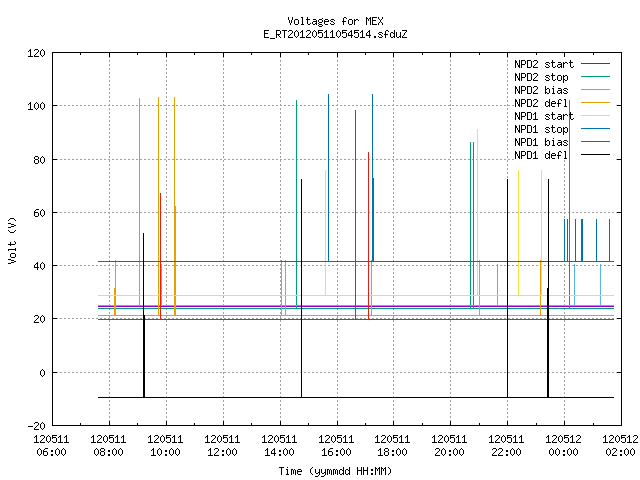The image size is (640, 480).
Task: Click the x-axis tick '120511 12:00'
Action: [222, 446]
